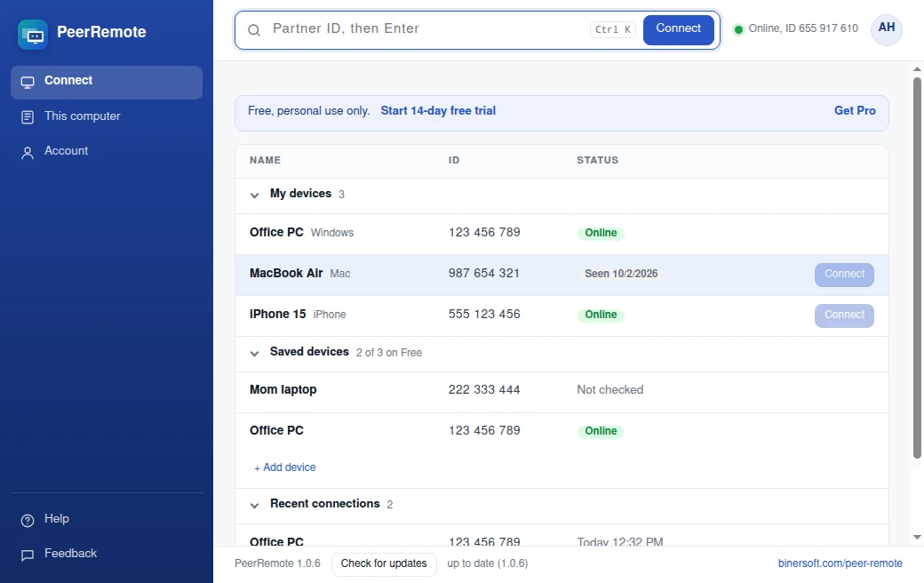Click the Not checked status text

(x=609, y=389)
